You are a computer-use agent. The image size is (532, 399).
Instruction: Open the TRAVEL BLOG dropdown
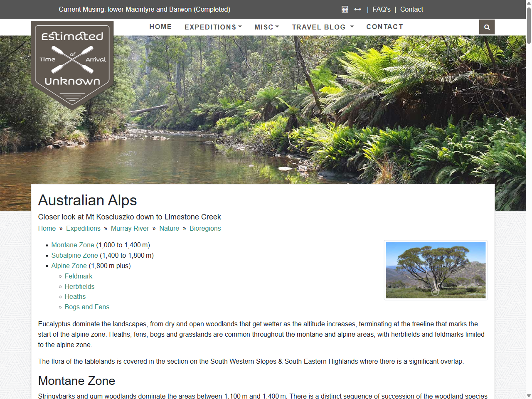[x=323, y=27]
